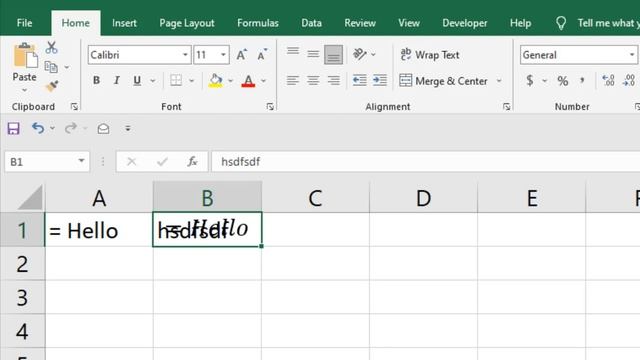
Task: Cancel the entry with the X icon
Action: click(131, 162)
